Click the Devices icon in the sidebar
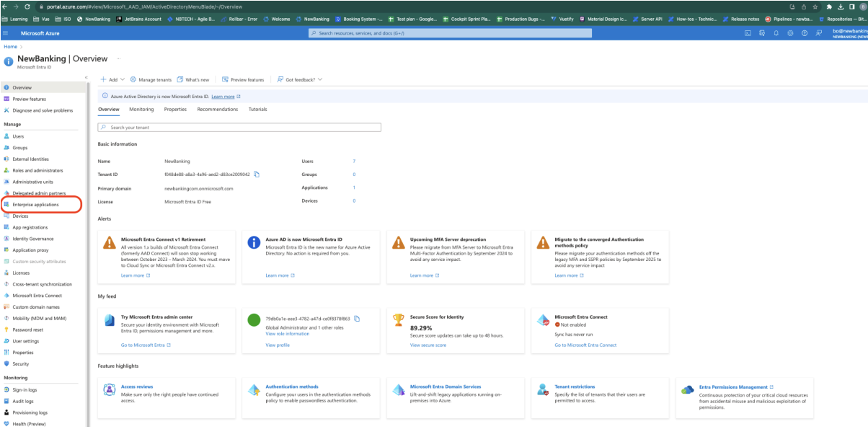The image size is (868, 437). click(x=6, y=216)
